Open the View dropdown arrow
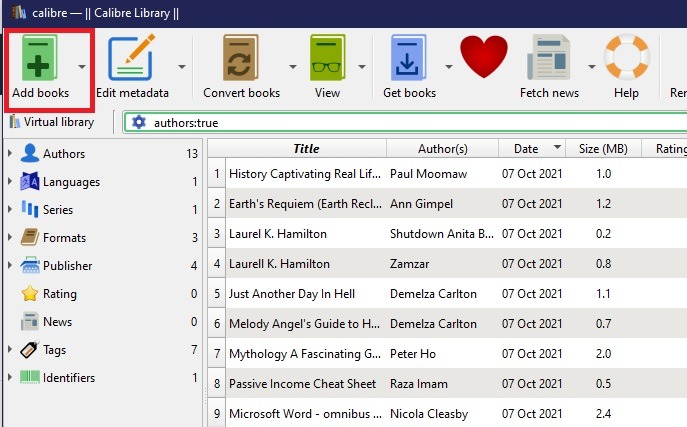Image resolution: width=687 pixels, height=427 pixels. 362,67
